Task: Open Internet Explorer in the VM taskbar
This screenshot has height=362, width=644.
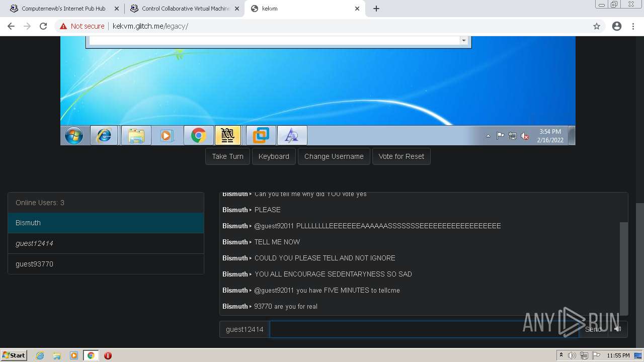Action: [x=104, y=135]
